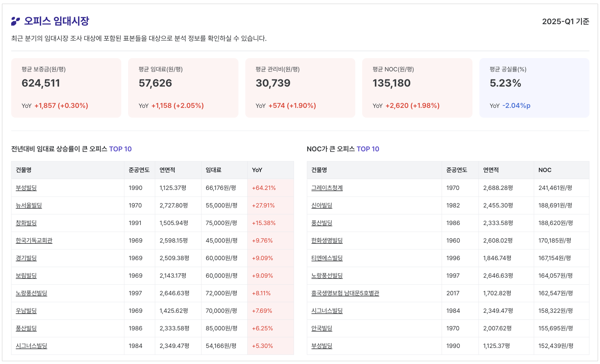Select the 평균 보증금 summary card
Viewport: 600px width, 364px height.
pos(66,88)
